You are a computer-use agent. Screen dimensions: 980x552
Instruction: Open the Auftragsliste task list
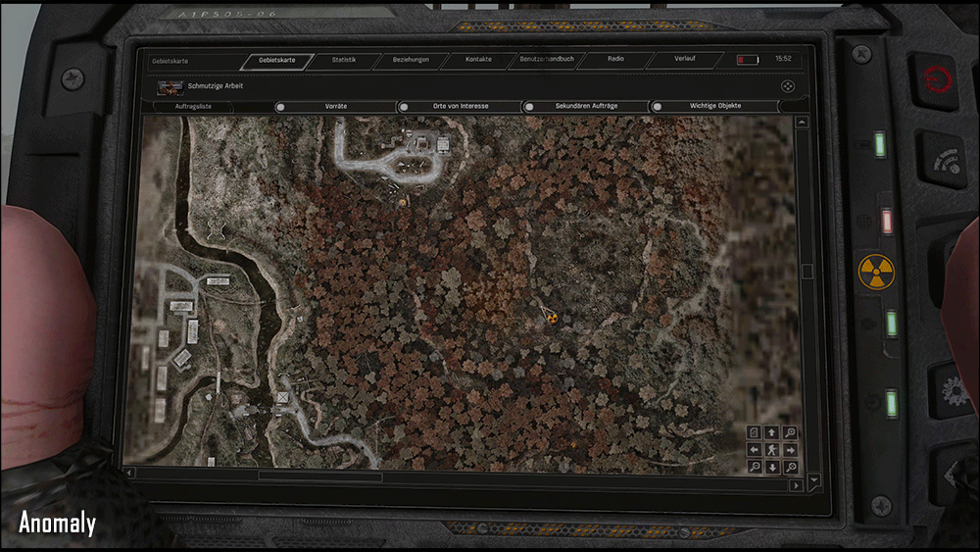click(193, 107)
